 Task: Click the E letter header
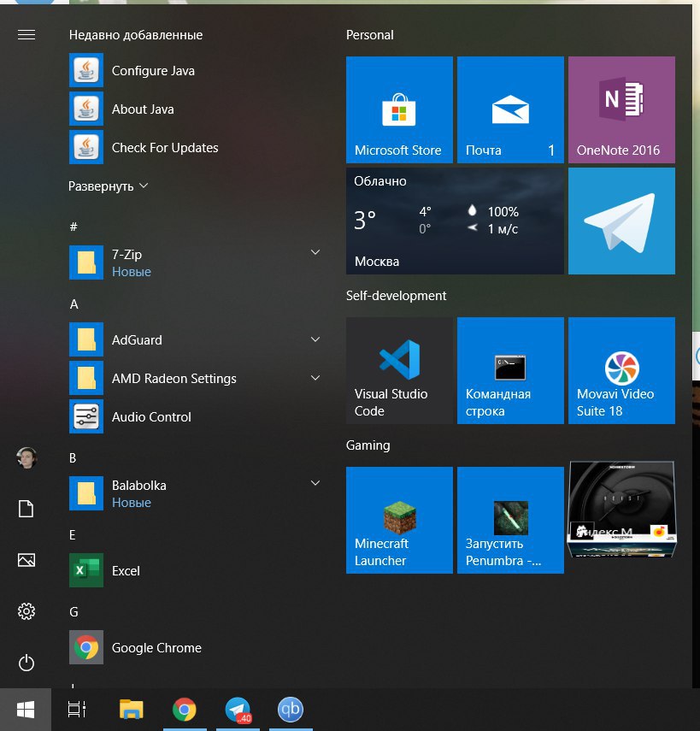73,534
